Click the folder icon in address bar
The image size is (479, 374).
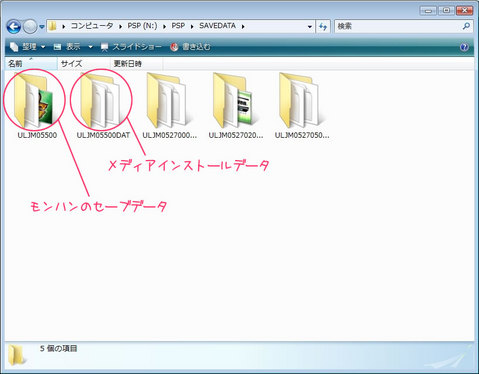click(52, 26)
